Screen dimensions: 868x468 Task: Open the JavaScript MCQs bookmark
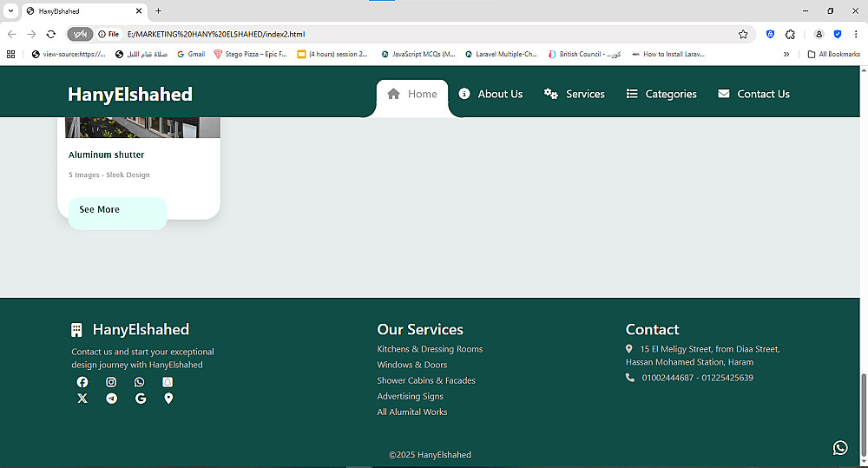point(418,55)
